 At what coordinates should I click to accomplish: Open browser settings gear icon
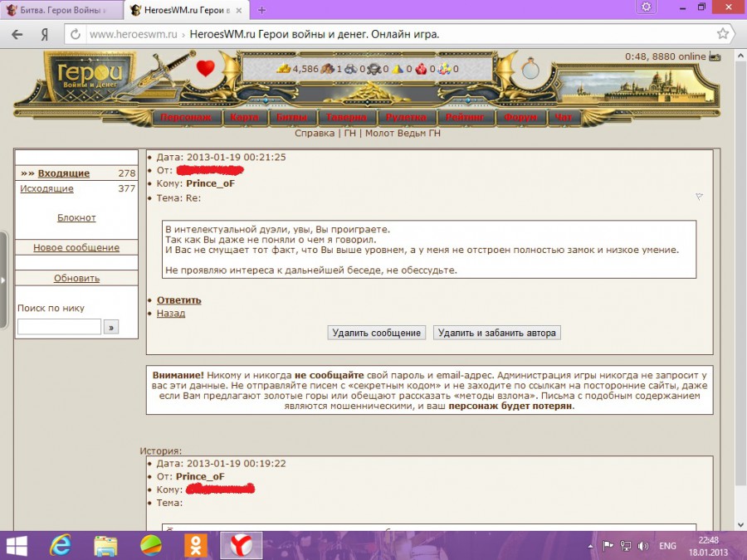coord(646,7)
